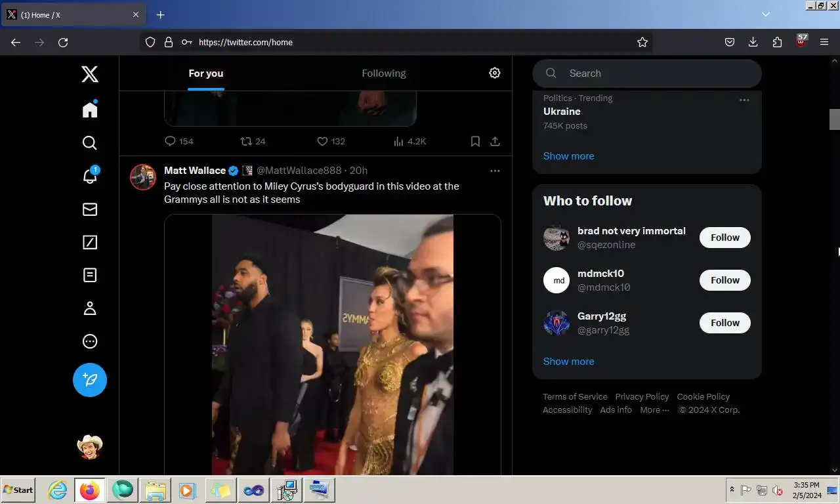Launch Internet Explorer from taskbar
840x504 pixels.
58,490
